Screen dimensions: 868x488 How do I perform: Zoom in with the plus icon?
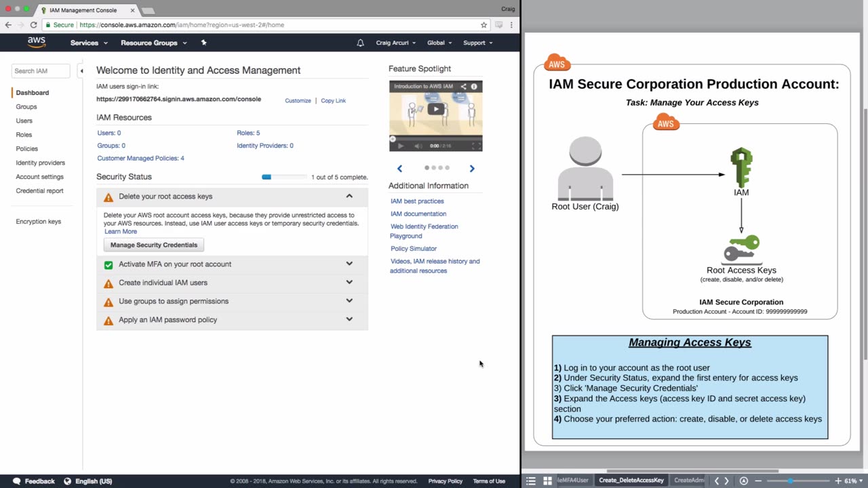tap(839, 481)
